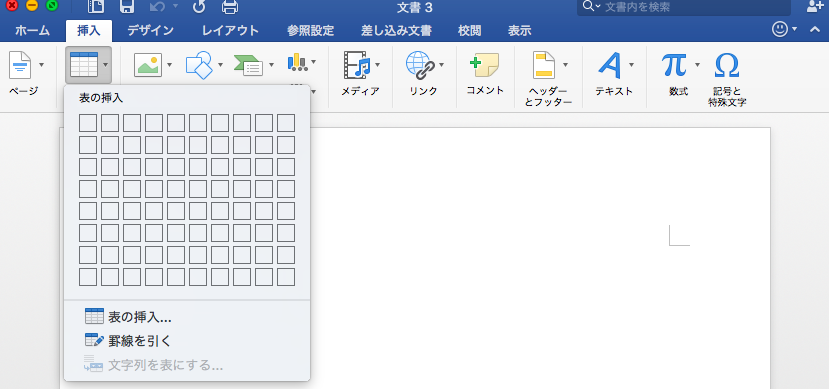The width and height of the screenshot is (829, 389).
Task: Open the Media dropdown arrow
Action: [377, 66]
